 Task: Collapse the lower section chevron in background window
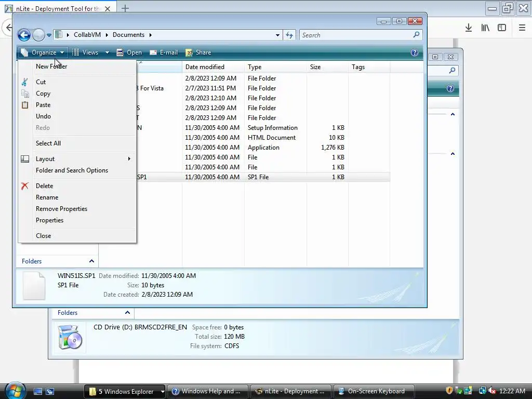[453, 154]
